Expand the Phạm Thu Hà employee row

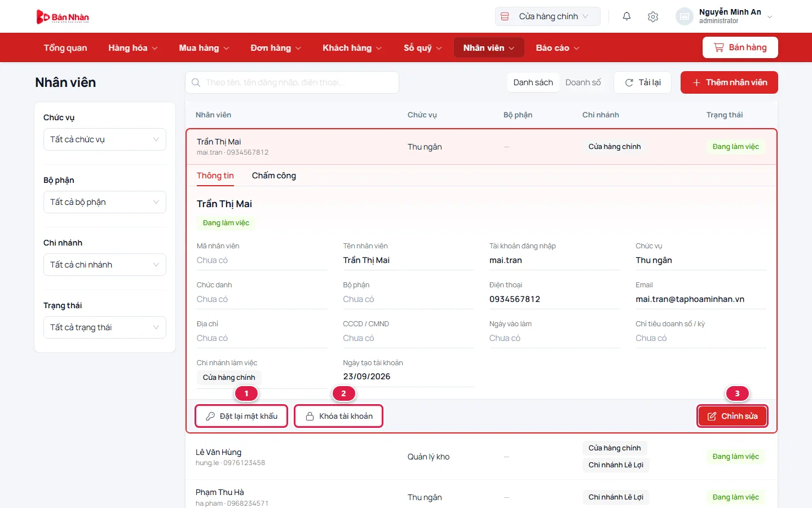coord(482,497)
